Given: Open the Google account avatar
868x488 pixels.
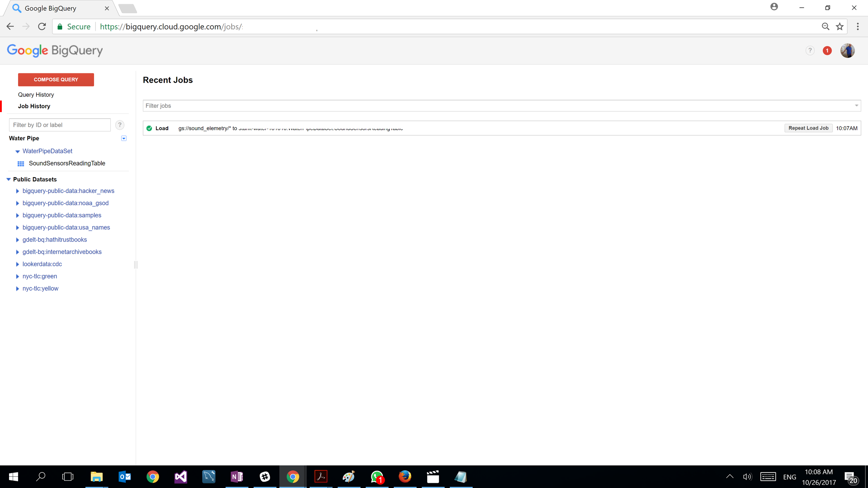Looking at the screenshot, I should coord(847,51).
